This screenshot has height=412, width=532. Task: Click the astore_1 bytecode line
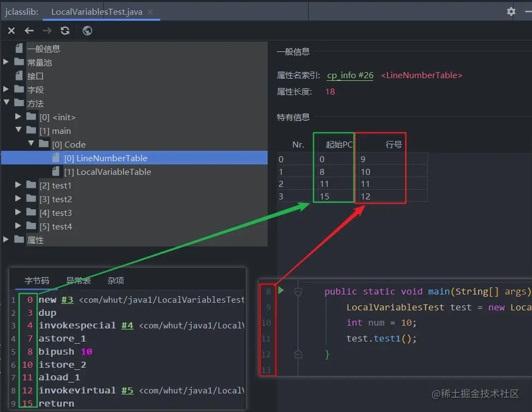pos(62,339)
